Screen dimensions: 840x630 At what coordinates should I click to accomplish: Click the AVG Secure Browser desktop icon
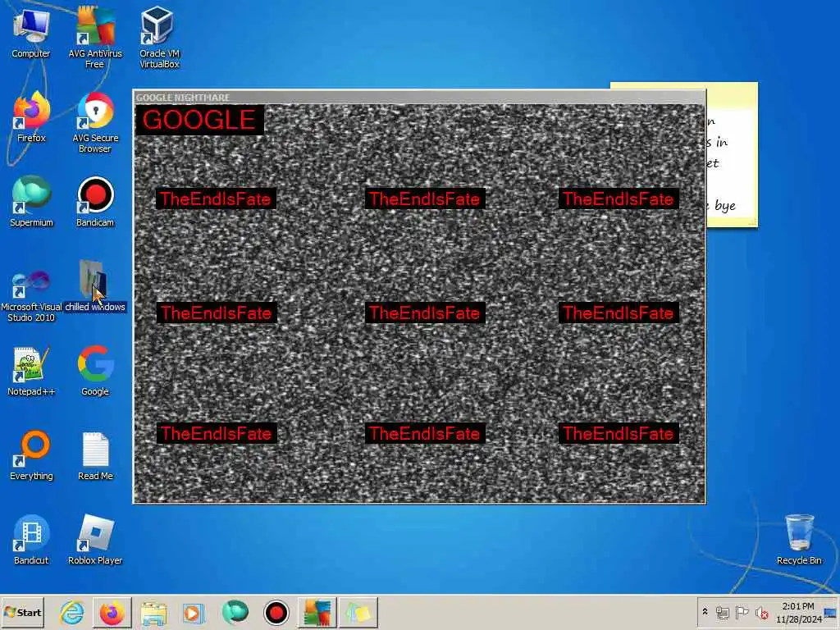pyautogui.click(x=95, y=123)
